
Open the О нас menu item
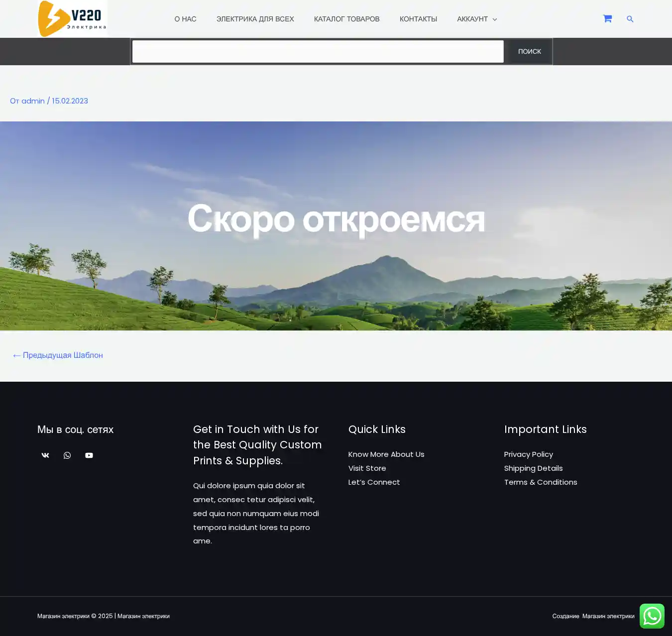[x=185, y=19]
